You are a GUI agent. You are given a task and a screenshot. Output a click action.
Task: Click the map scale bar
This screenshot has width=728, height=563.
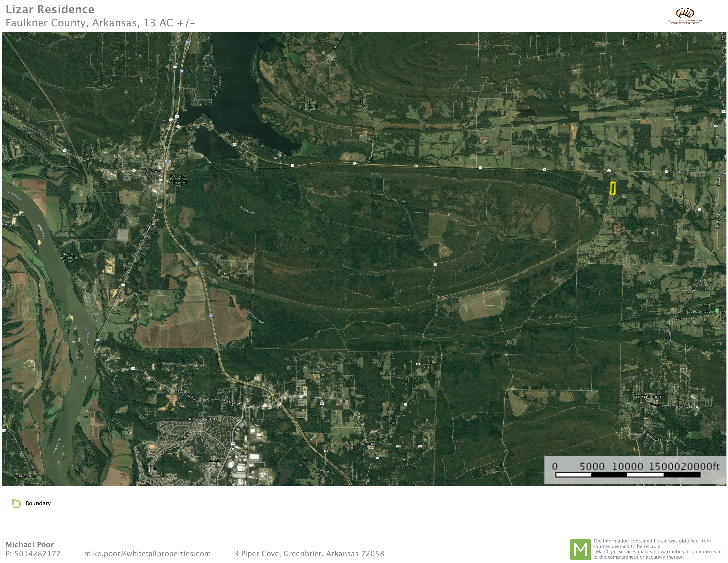628,474
